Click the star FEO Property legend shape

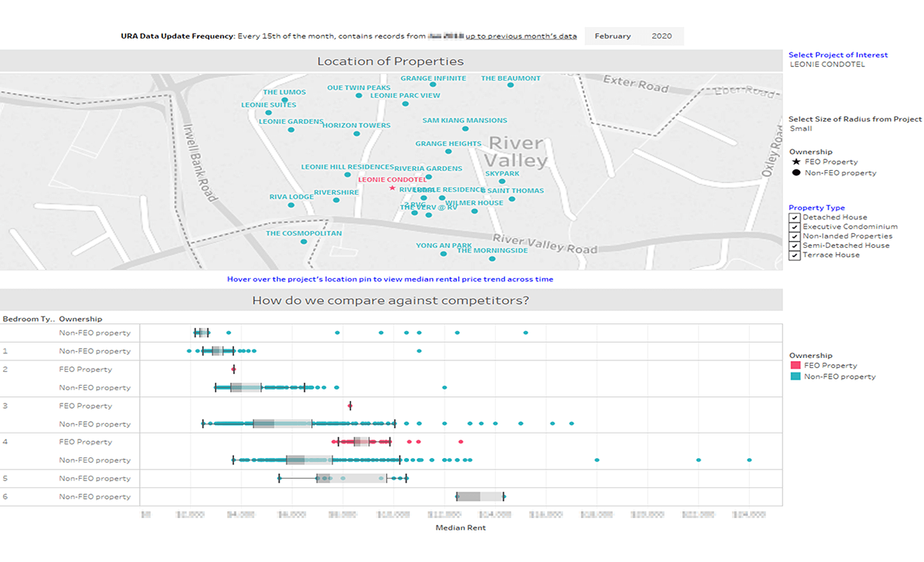click(796, 162)
